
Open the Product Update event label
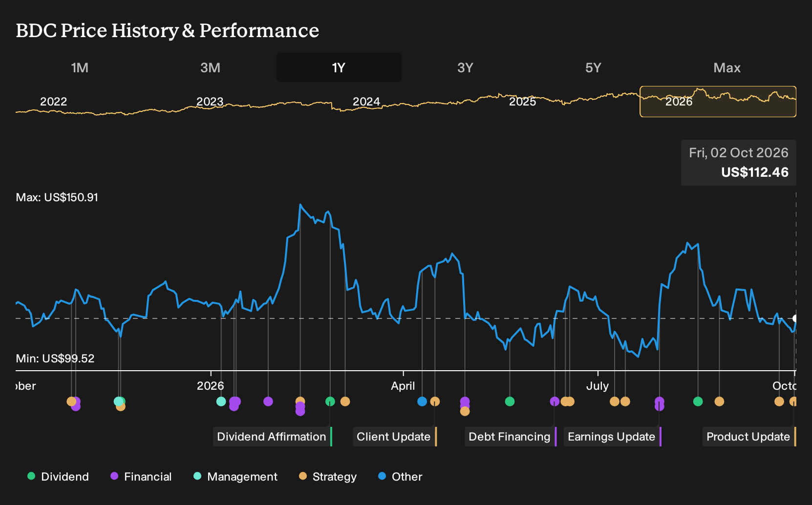(749, 437)
